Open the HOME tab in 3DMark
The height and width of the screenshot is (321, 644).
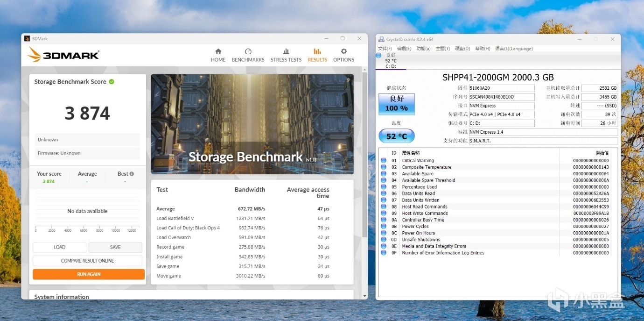coord(218,55)
